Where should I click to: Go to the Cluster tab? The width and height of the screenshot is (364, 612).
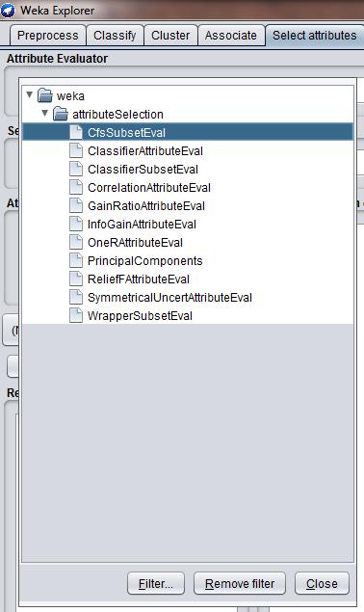pyautogui.click(x=170, y=36)
